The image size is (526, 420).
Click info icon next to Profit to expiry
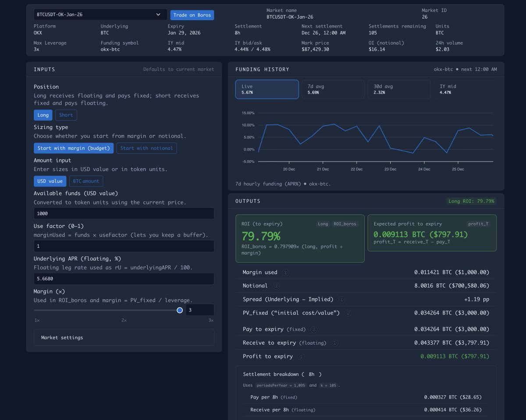(301, 356)
